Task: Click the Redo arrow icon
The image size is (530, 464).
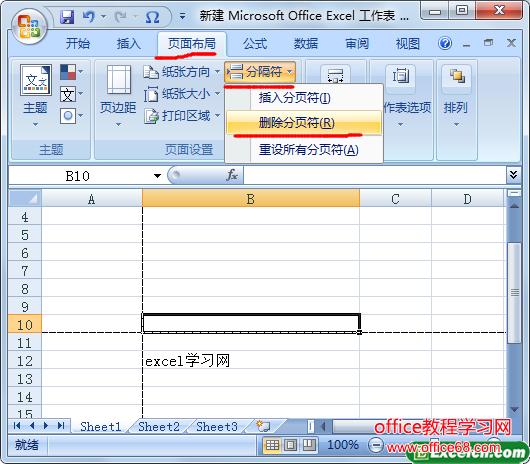Action: [x=120, y=16]
